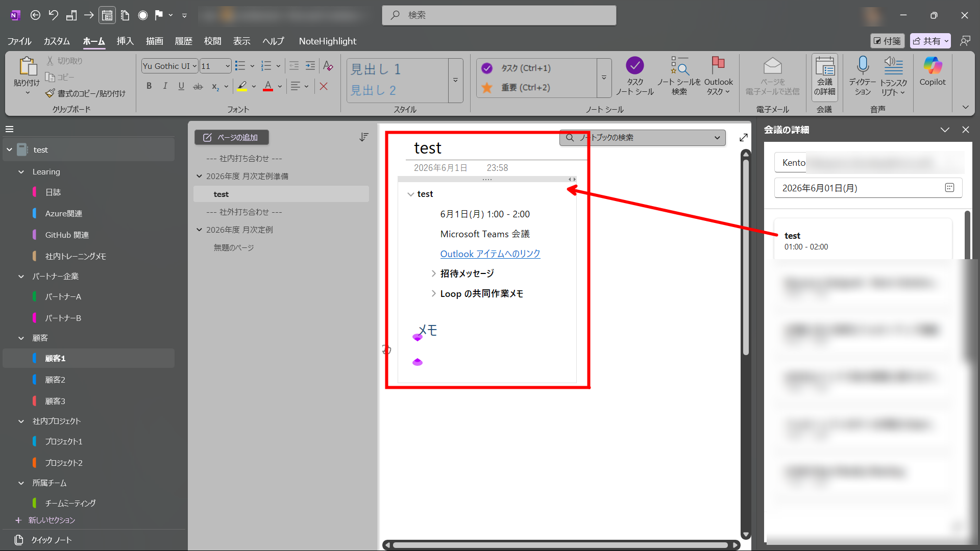Screen dimensions: 980x551
Task: Clear all formatting icon
Action: pyautogui.click(x=328, y=66)
